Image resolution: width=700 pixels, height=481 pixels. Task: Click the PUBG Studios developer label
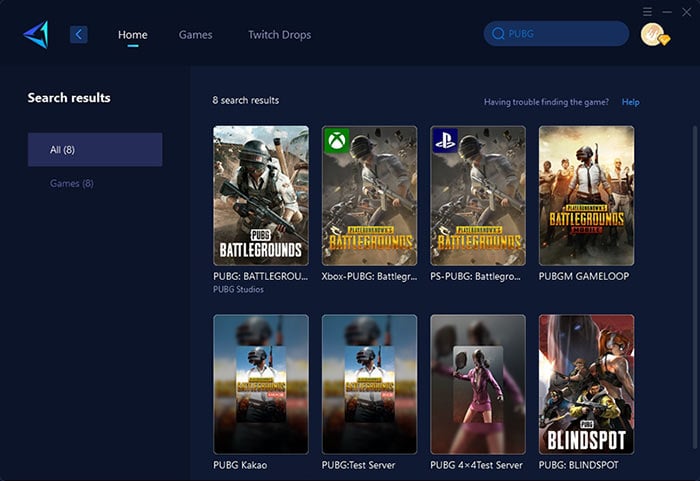pos(238,289)
